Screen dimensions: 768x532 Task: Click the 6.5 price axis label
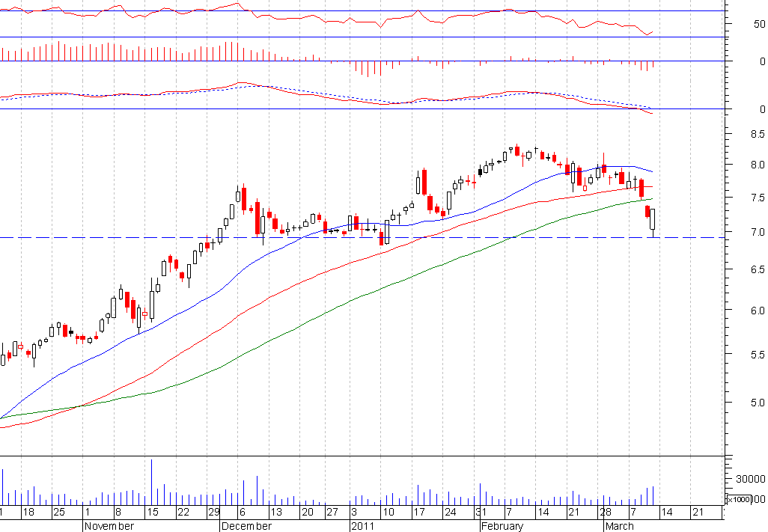pyautogui.click(x=758, y=269)
